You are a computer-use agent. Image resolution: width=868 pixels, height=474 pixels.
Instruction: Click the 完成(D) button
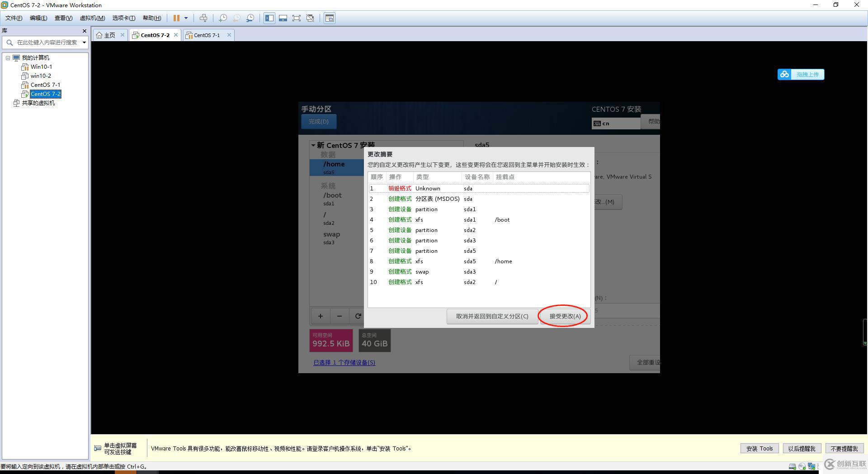[319, 122]
